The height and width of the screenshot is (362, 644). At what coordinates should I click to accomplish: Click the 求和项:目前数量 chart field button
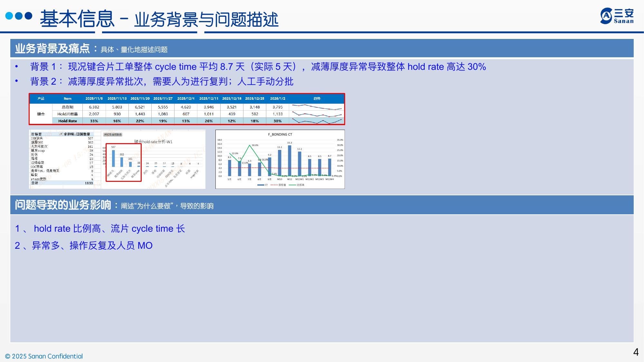113,135
